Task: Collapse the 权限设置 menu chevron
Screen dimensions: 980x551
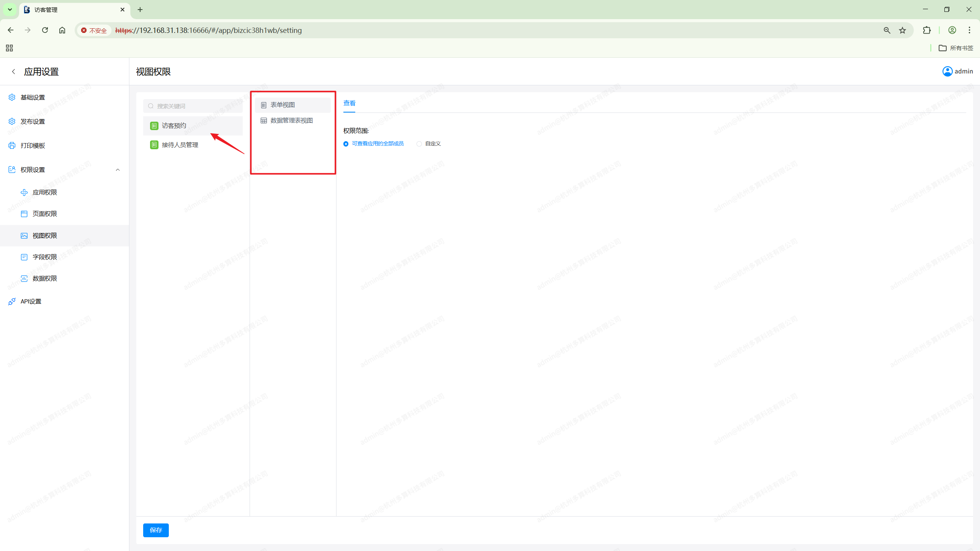Action: pyautogui.click(x=118, y=170)
